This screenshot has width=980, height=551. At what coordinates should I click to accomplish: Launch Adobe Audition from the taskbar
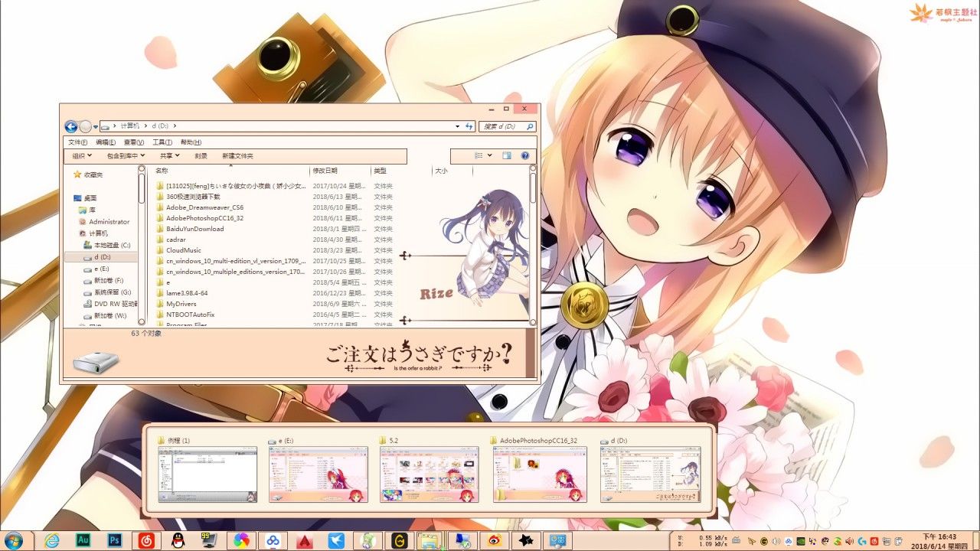pos(83,541)
